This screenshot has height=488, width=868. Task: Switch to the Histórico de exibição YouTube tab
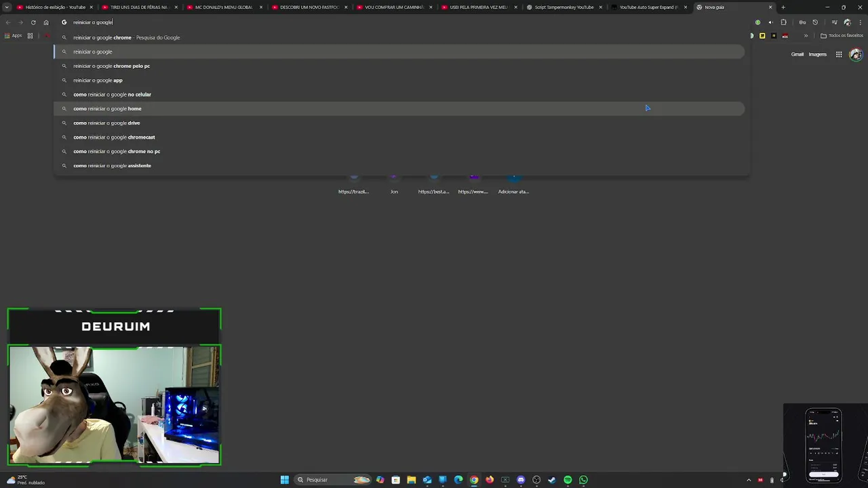55,7
